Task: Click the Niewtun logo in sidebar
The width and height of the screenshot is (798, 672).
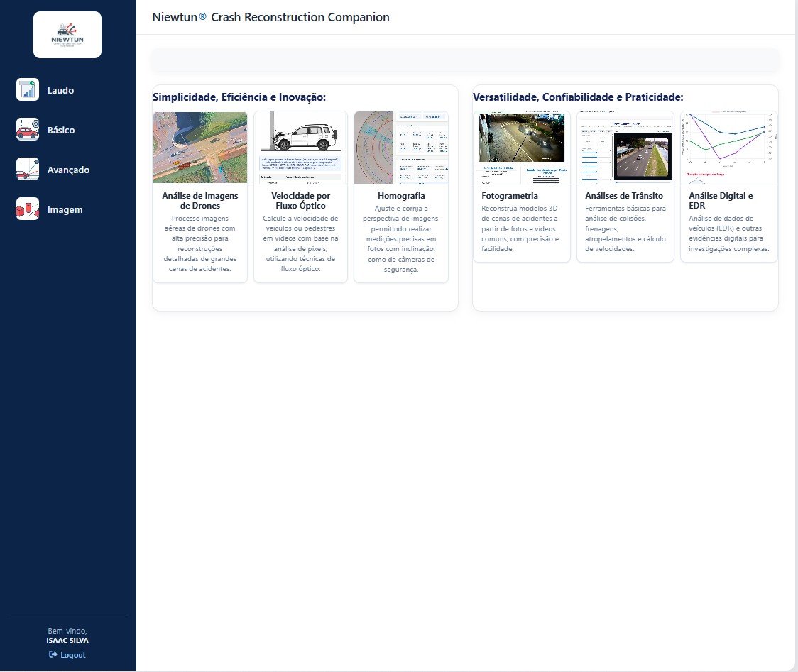Action: (67, 35)
